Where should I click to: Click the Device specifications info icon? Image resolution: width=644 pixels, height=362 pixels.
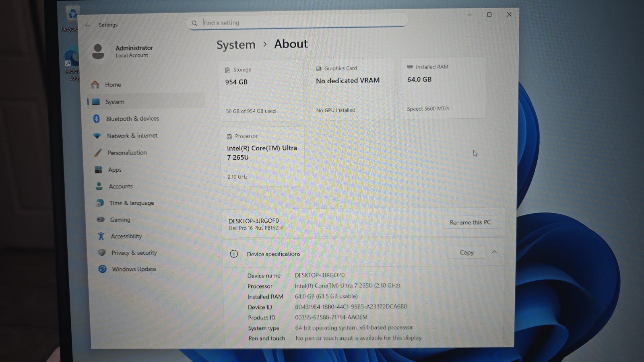[234, 254]
